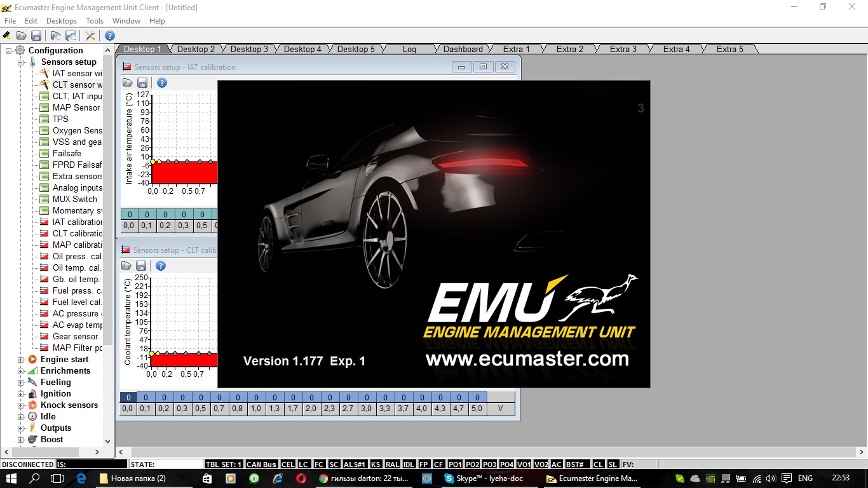Select the Failsafe item in Sensors setup

click(x=67, y=153)
